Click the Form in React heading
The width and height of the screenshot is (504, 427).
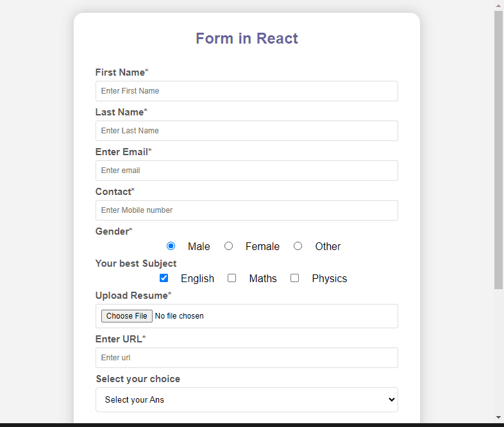tap(247, 38)
